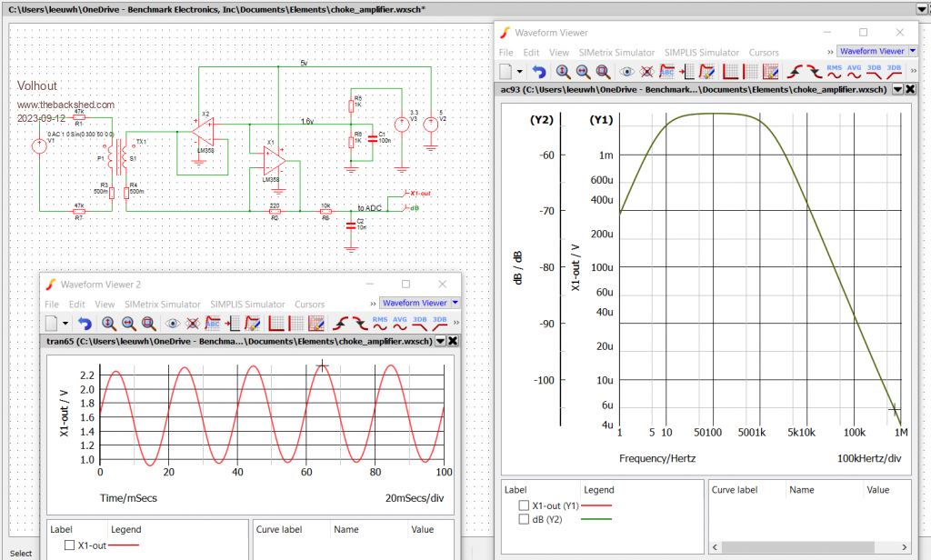Image resolution: width=931 pixels, height=560 pixels.
Task: Open the new graph sheet dropdown arrow in ac93 viewer
Action: (520, 71)
